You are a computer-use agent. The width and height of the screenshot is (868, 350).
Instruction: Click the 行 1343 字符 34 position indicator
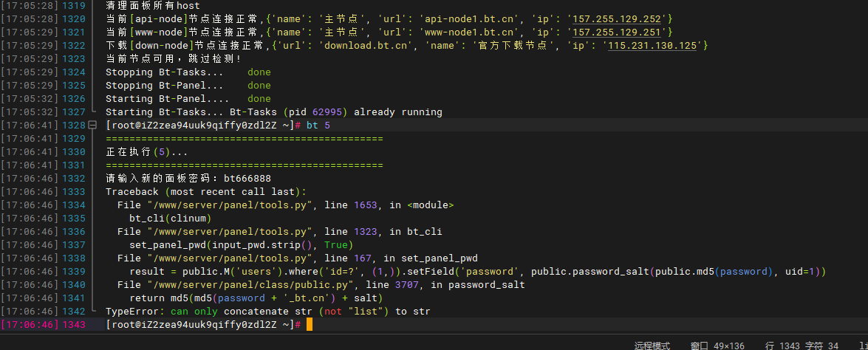click(x=802, y=345)
